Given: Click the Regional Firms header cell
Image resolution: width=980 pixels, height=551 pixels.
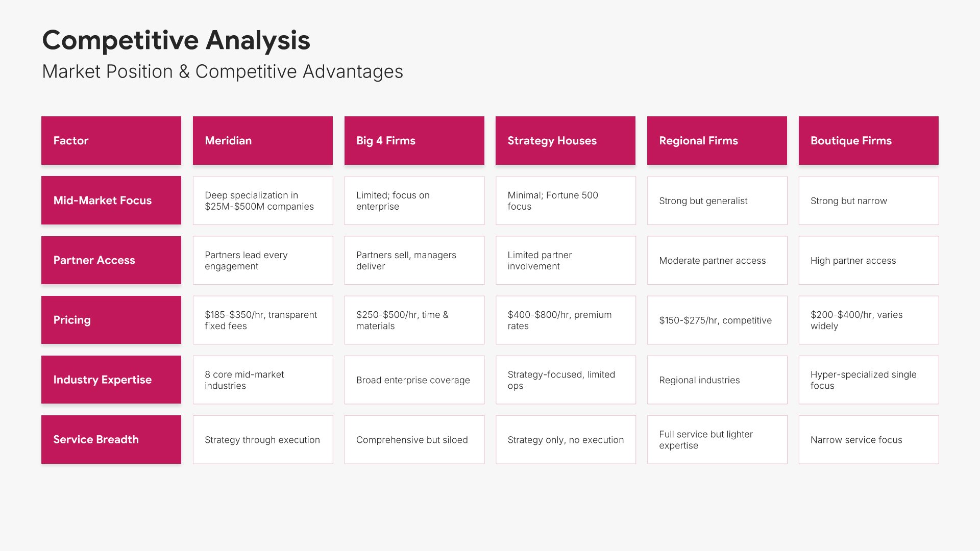Looking at the screenshot, I should [x=717, y=140].
